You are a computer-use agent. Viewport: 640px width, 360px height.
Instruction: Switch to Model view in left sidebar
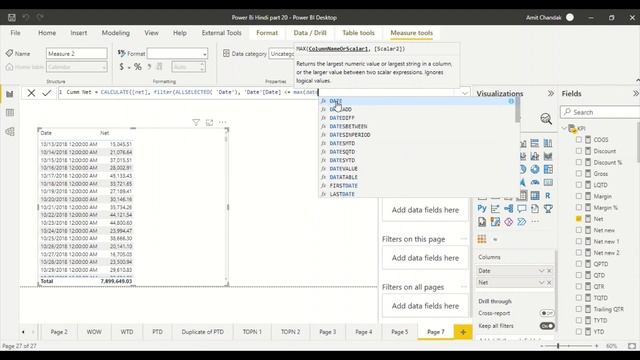(x=10, y=131)
